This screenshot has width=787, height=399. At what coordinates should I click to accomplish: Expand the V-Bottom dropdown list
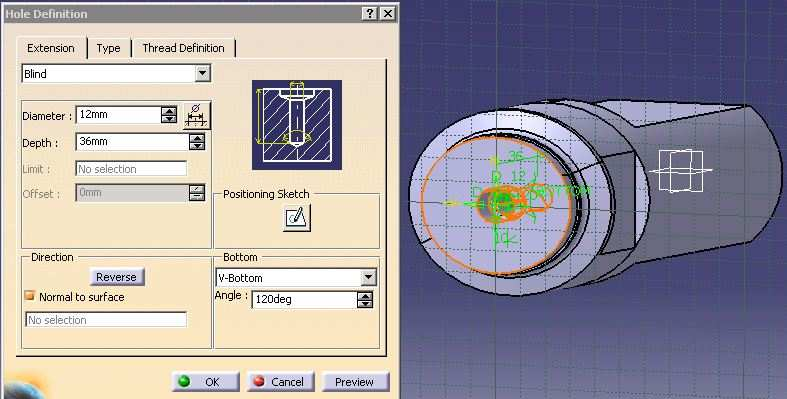pos(368,277)
